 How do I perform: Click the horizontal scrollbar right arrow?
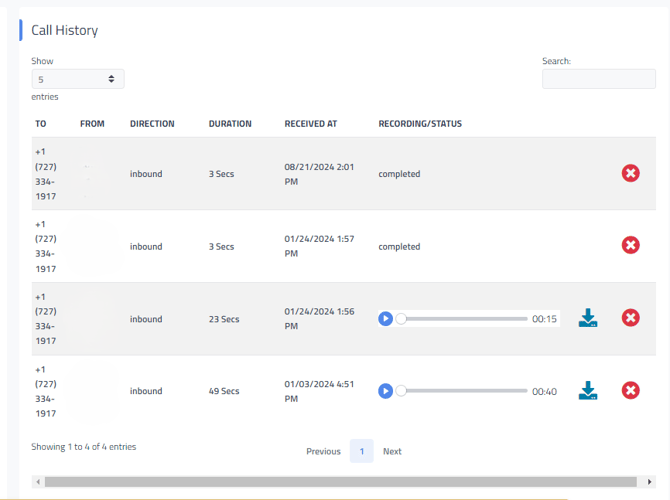click(649, 482)
